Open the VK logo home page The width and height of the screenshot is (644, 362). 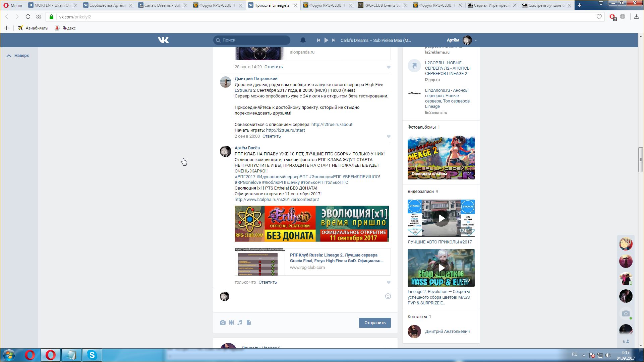[163, 40]
